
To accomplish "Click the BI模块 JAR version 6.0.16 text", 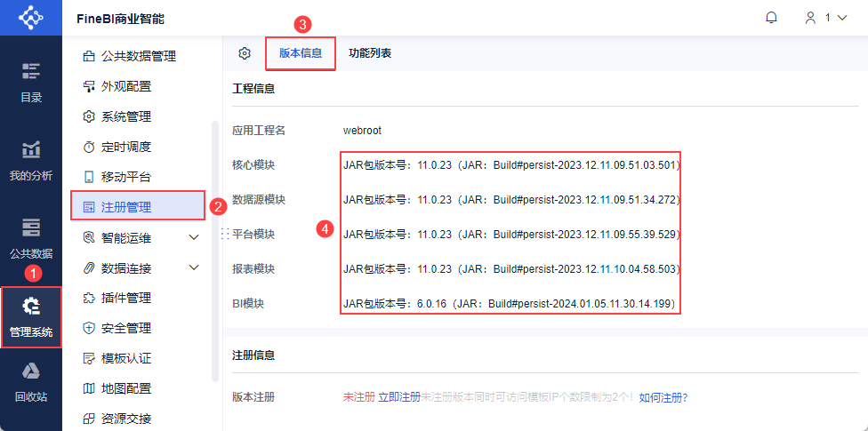I will pos(510,303).
